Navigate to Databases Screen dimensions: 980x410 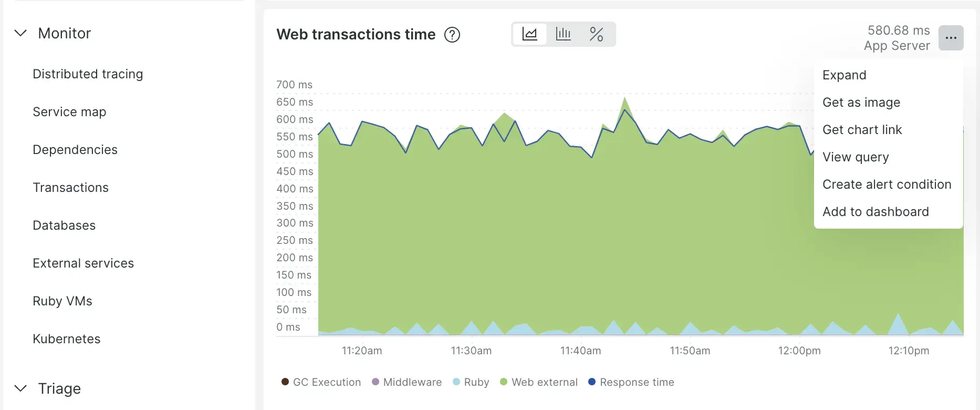64,225
